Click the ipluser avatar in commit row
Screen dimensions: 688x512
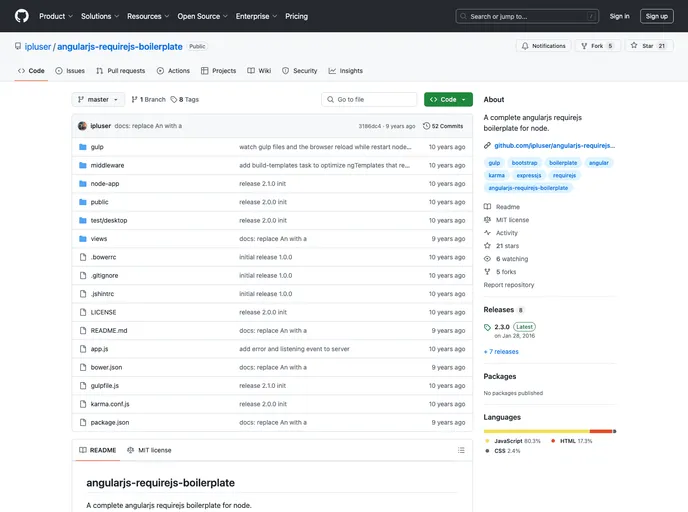[x=82, y=126]
